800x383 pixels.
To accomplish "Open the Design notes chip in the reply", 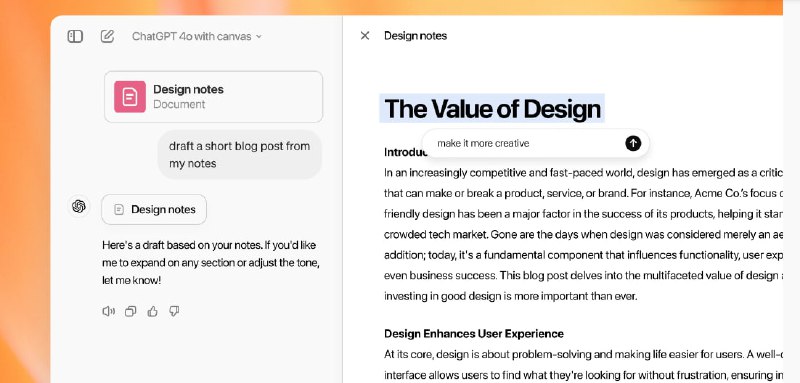I will tap(154, 209).
